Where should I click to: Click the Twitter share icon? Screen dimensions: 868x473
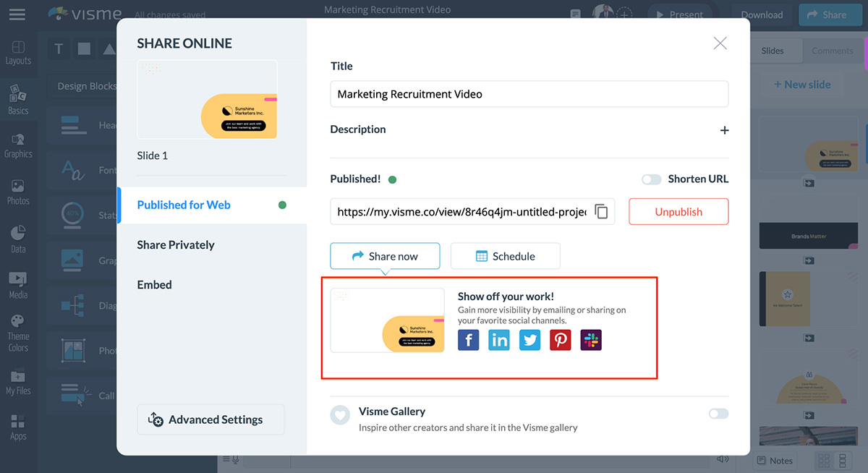pyautogui.click(x=529, y=340)
